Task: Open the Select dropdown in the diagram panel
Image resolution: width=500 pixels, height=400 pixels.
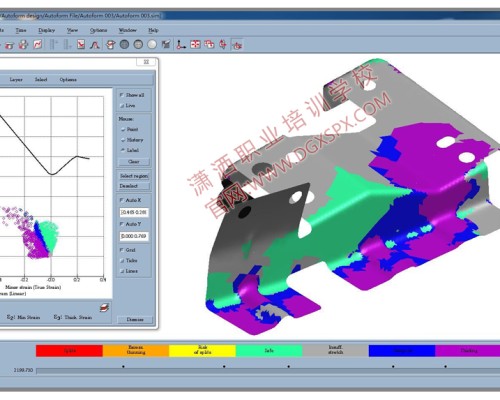Action: 41,80
